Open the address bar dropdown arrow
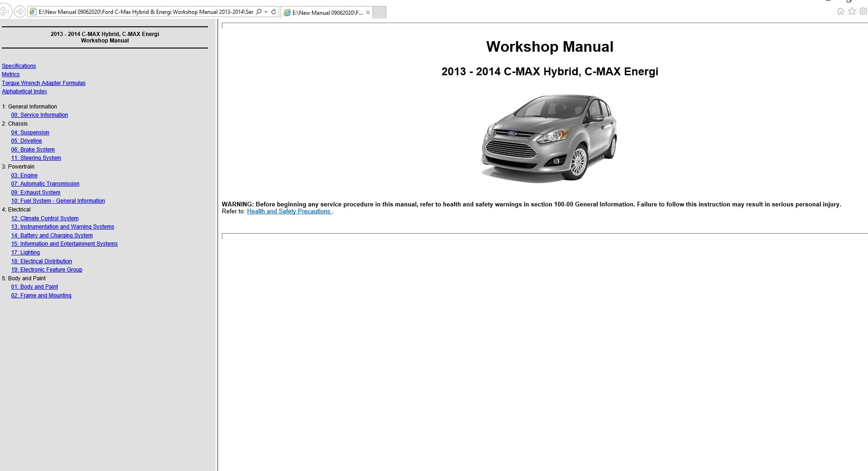Image resolution: width=868 pixels, height=471 pixels. click(266, 12)
